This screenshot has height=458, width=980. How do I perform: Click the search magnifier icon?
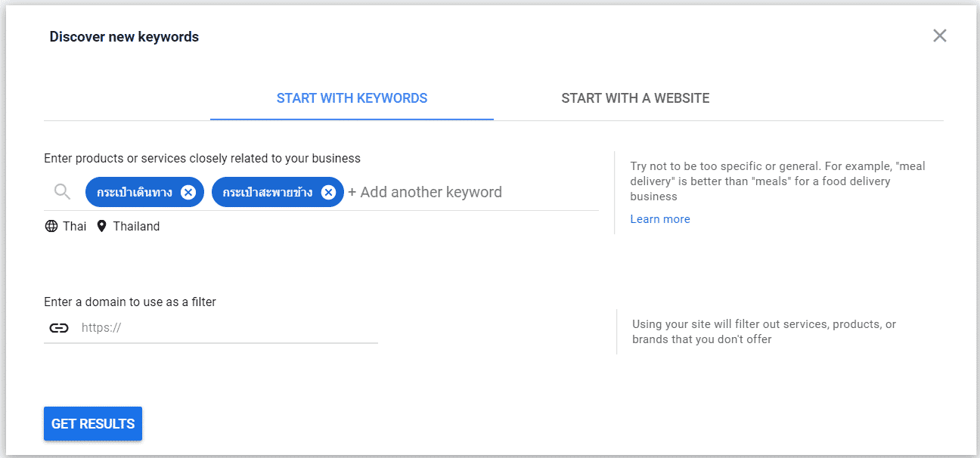(63, 192)
